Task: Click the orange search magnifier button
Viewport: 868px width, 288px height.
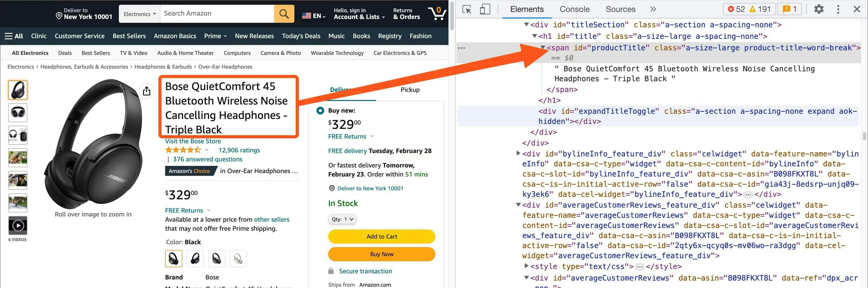Action: pyautogui.click(x=284, y=14)
